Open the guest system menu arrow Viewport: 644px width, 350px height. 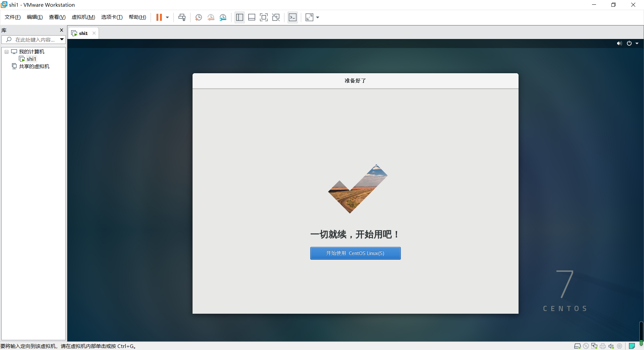(x=637, y=43)
